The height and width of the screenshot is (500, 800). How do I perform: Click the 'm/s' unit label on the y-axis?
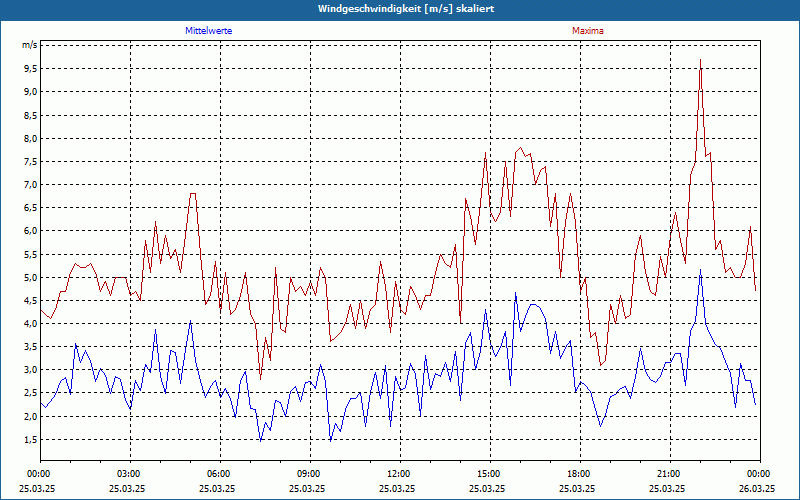[30, 45]
